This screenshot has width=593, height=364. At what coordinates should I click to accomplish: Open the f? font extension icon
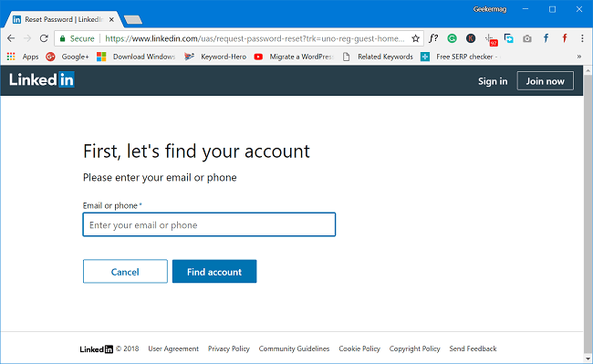(433, 38)
